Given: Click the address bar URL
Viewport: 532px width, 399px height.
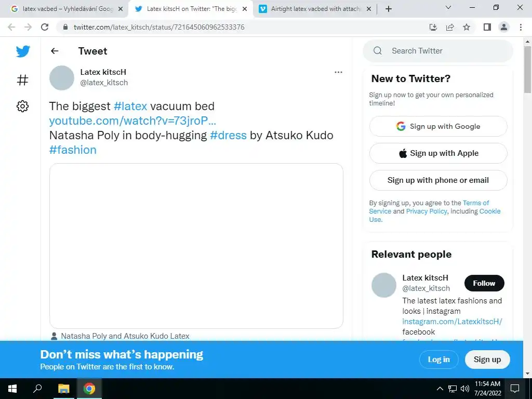Looking at the screenshot, I should pos(159,27).
